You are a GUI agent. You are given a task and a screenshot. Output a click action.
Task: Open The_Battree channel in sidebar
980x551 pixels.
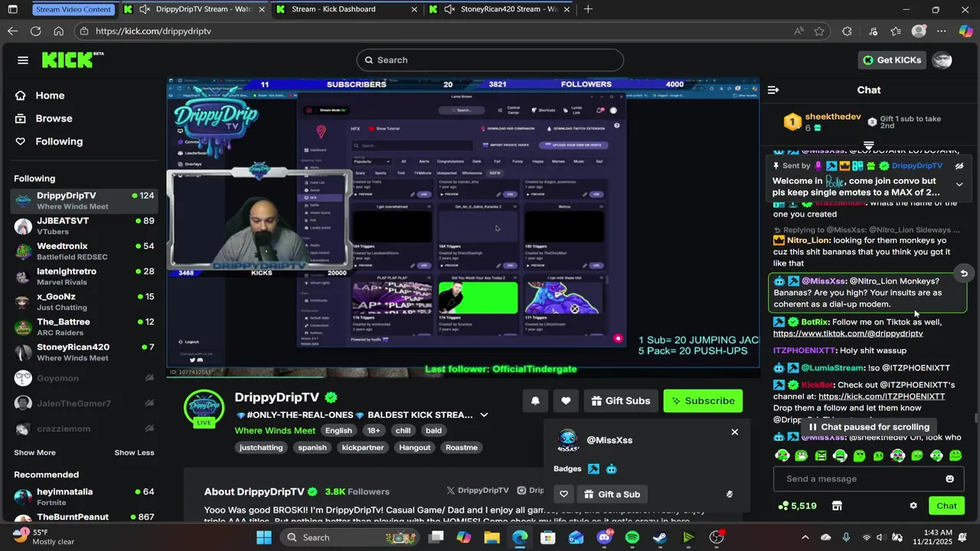(84, 328)
